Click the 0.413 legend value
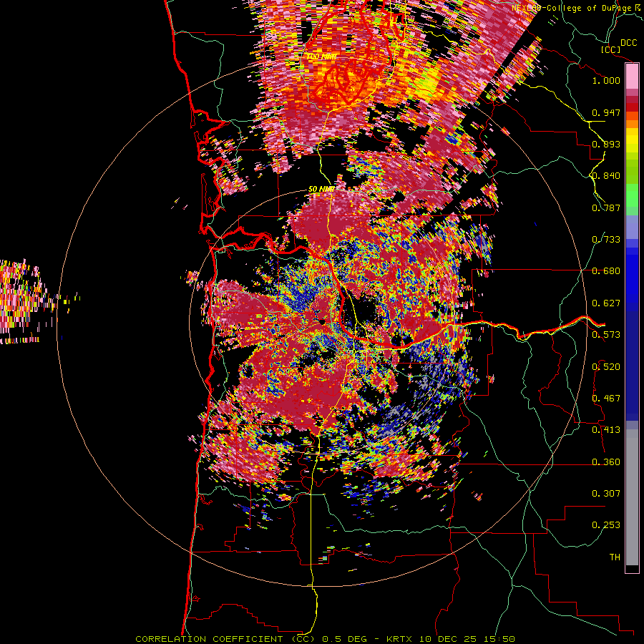The width and height of the screenshot is (644, 644). [x=606, y=430]
